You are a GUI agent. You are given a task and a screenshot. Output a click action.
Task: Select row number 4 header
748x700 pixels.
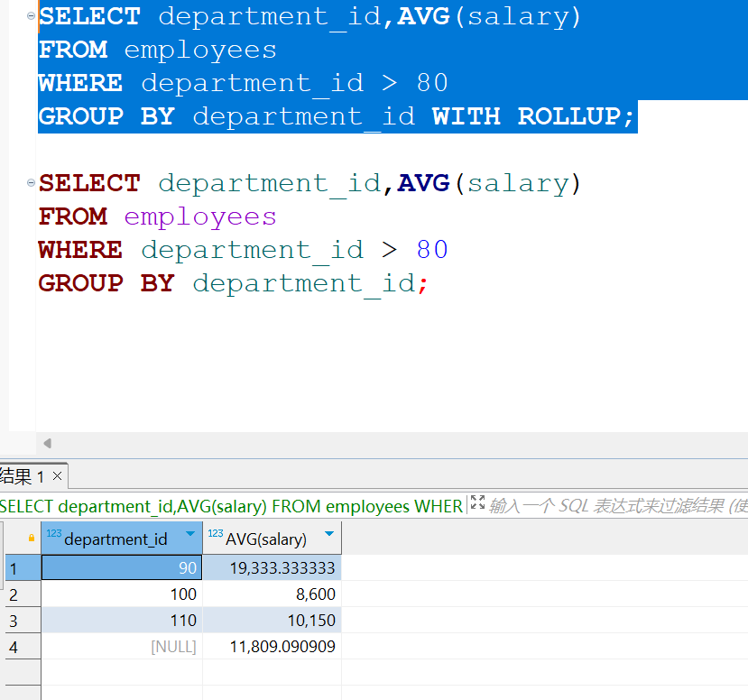click(13, 647)
